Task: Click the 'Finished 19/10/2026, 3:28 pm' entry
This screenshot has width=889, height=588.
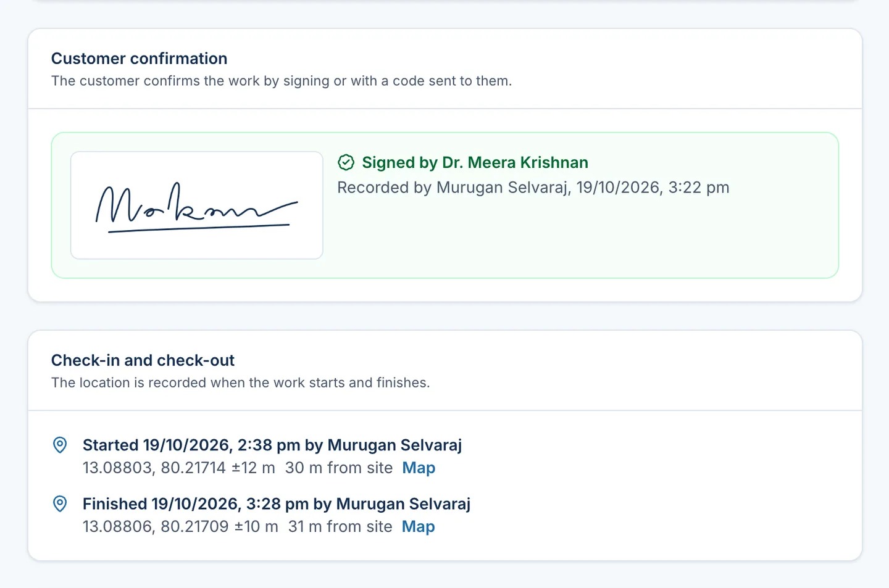Action: click(x=277, y=503)
